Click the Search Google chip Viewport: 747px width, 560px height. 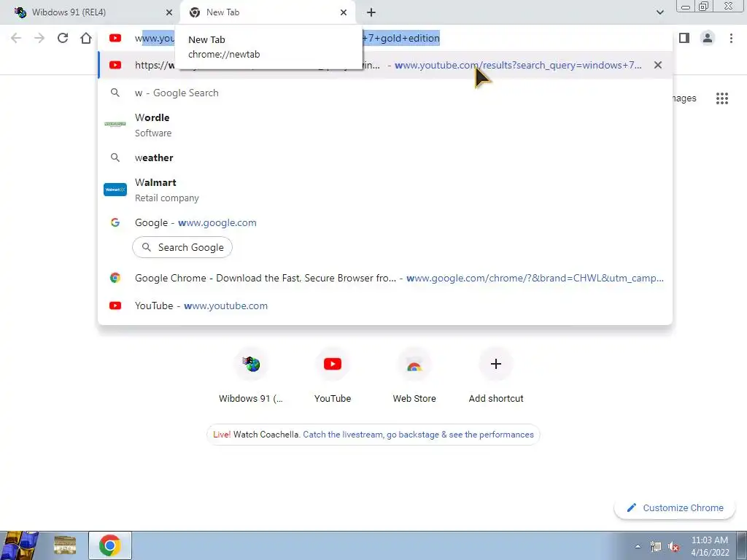[182, 248]
